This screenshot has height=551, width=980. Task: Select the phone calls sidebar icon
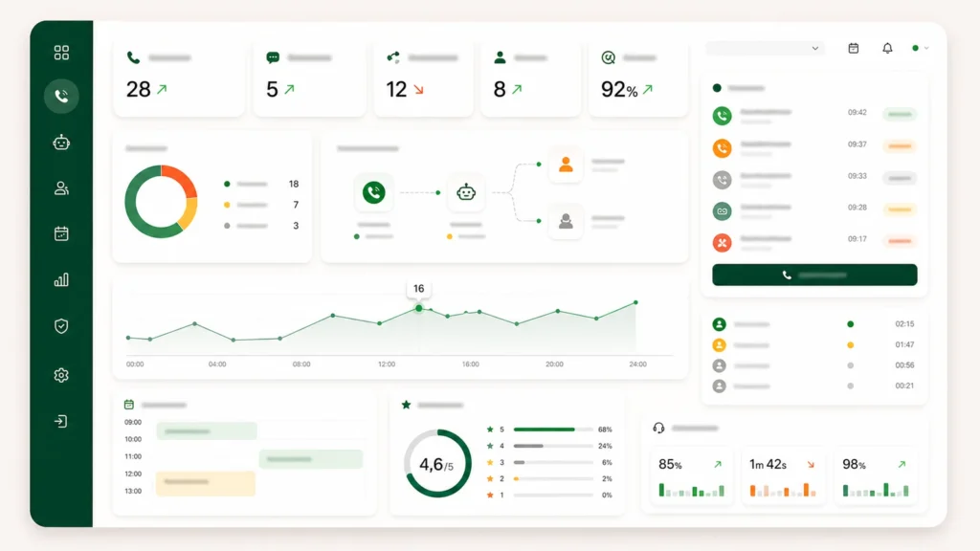tap(61, 97)
